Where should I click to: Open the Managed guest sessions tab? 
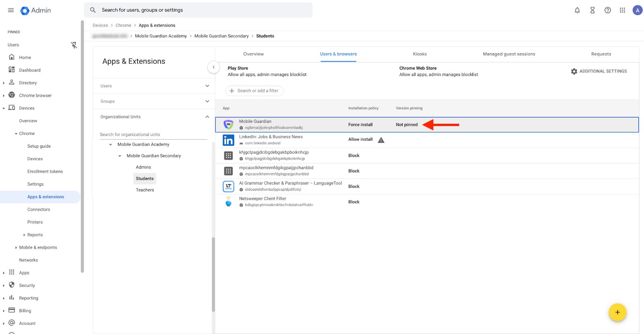tap(509, 54)
